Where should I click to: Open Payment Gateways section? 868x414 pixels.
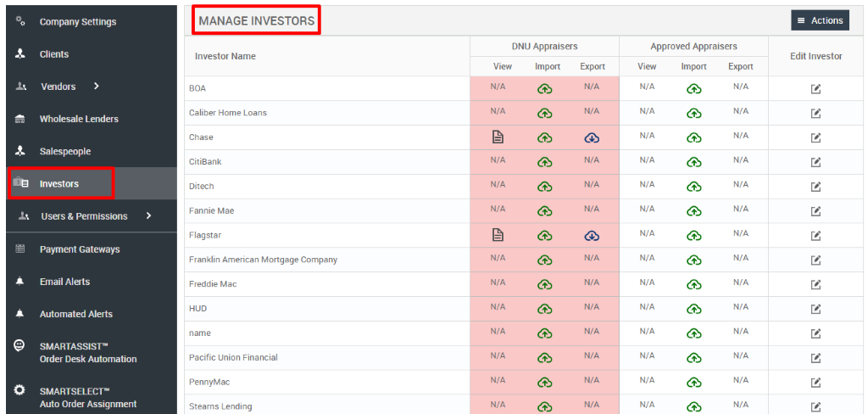(80, 249)
